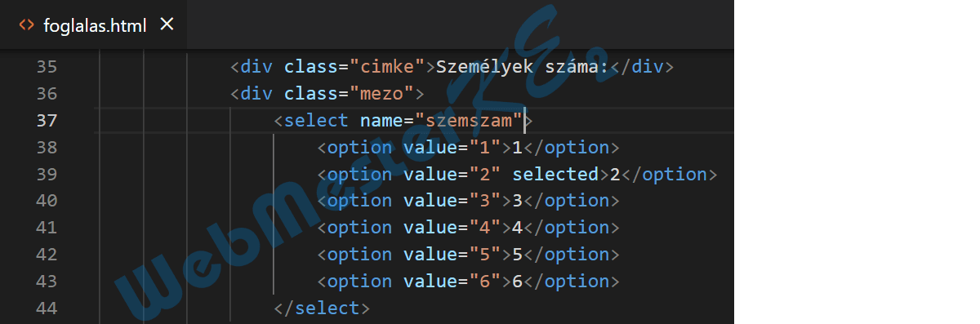This screenshot has height=324, width=980.
Task: Click line number 37 in the gutter
Action: tap(47, 121)
